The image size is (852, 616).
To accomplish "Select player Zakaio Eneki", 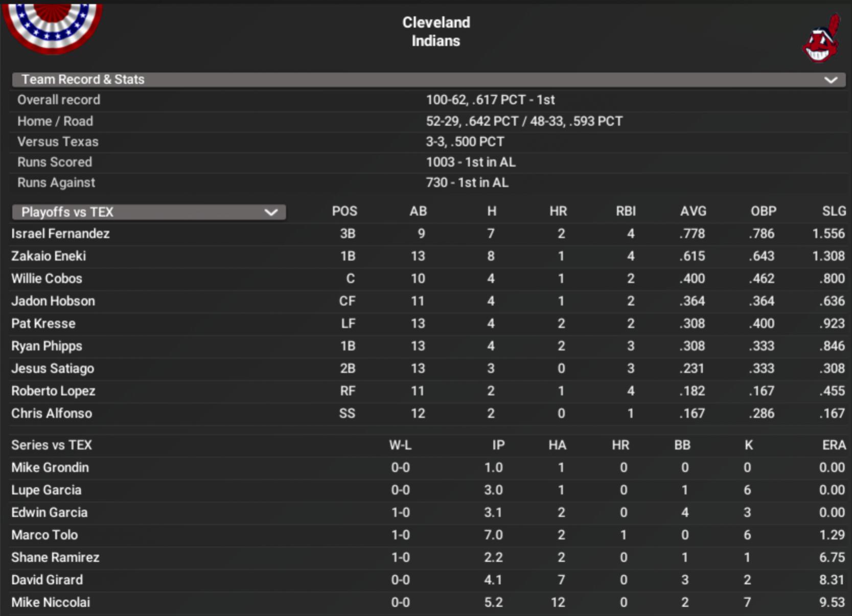I will [49, 256].
